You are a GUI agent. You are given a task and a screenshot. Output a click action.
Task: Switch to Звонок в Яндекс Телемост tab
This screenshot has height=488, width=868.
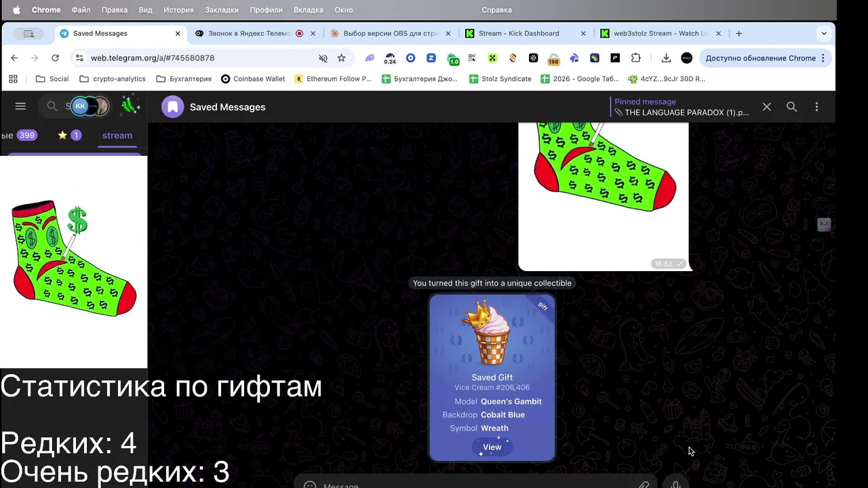point(250,33)
